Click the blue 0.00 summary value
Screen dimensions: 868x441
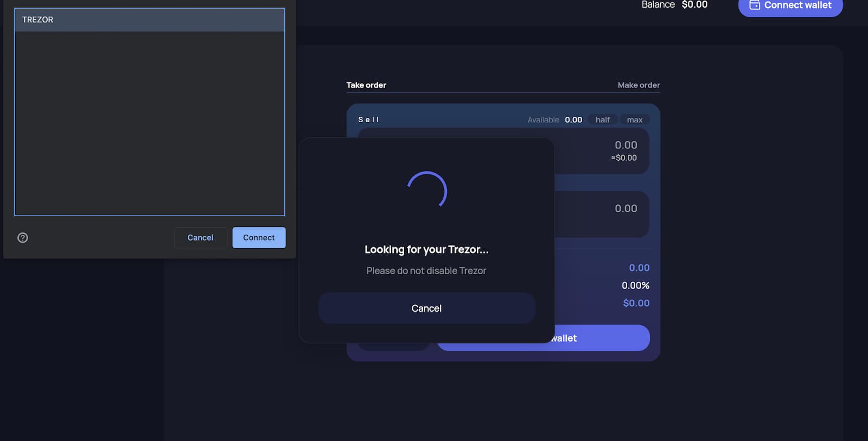click(x=639, y=268)
